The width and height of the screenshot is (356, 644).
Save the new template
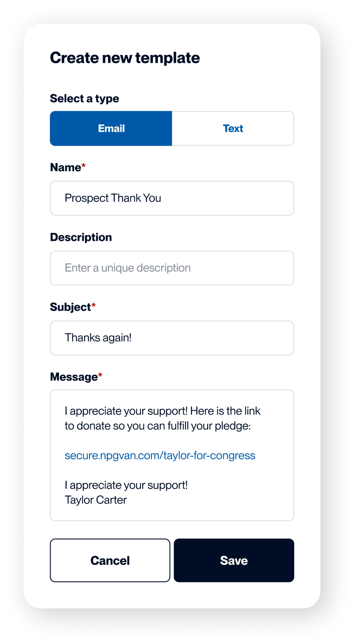click(x=234, y=560)
